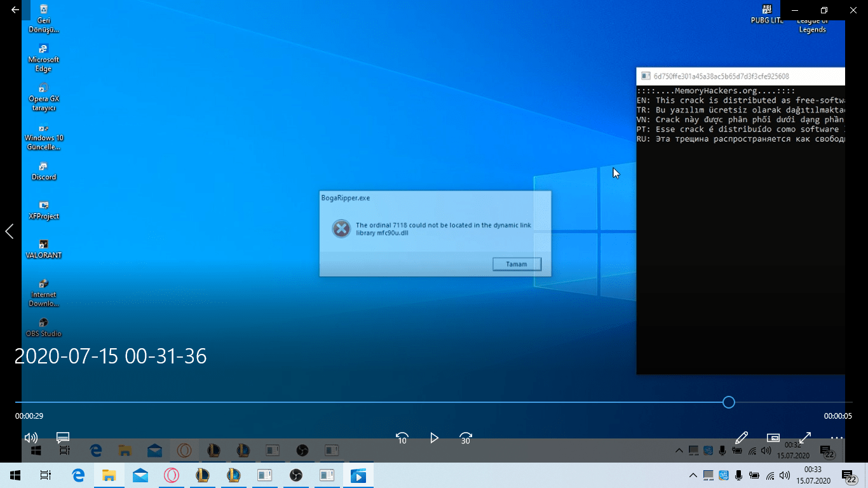This screenshot has height=488, width=868.
Task: Open File Explorer from the taskbar
Action: (x=109, y=475)
